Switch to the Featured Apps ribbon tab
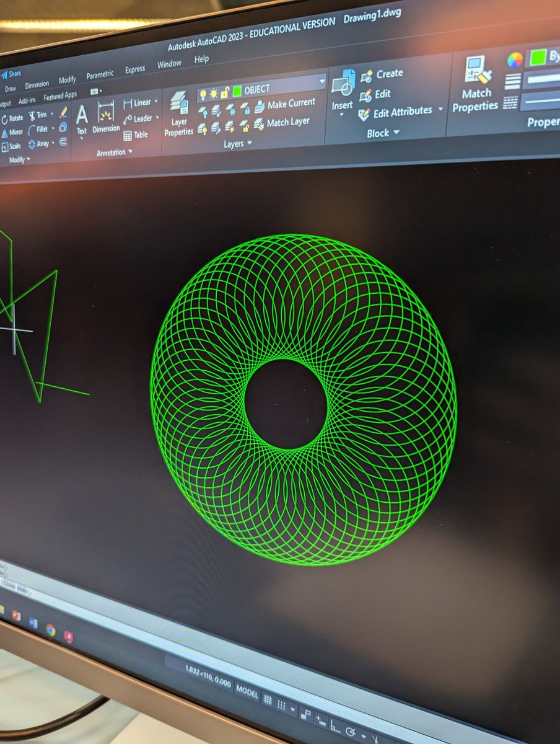This screenshot has width=560, height=744. (x=60, y=97)
